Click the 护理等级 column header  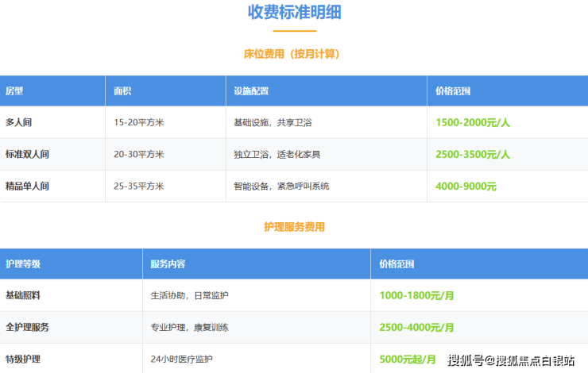pyautogui.click(x=23, y=263)
